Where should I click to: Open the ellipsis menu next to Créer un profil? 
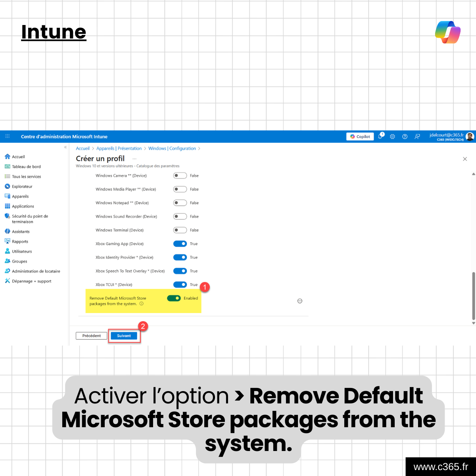tap(134, 159)
